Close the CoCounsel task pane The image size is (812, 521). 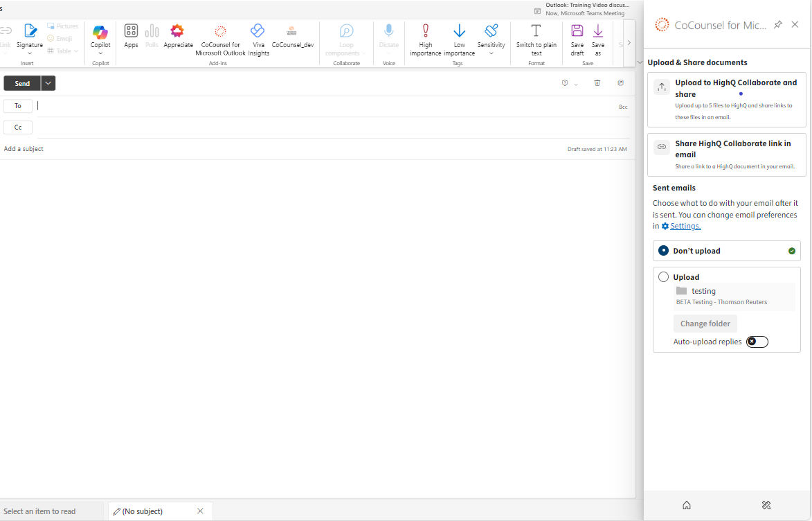[x=795, y=24]
